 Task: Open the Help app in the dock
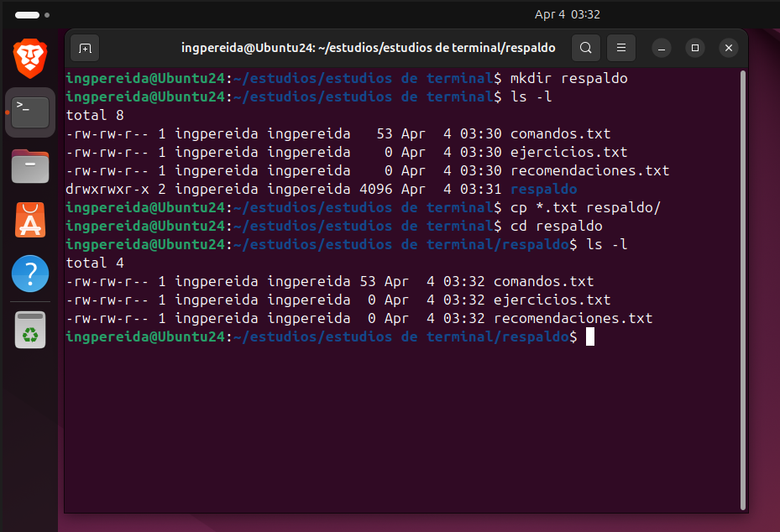pyautogui.click(x=30, y=274)
